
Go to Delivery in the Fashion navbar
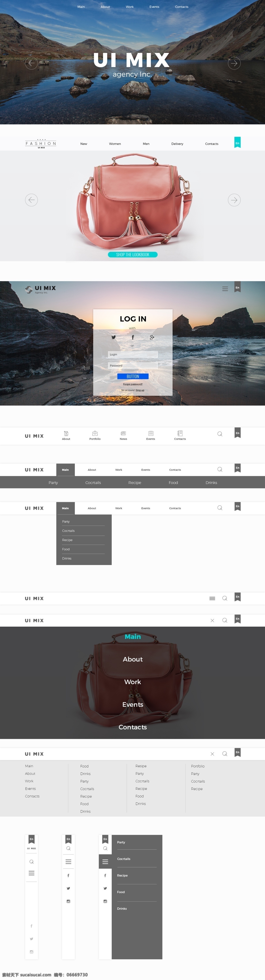(x=177, y=144)
